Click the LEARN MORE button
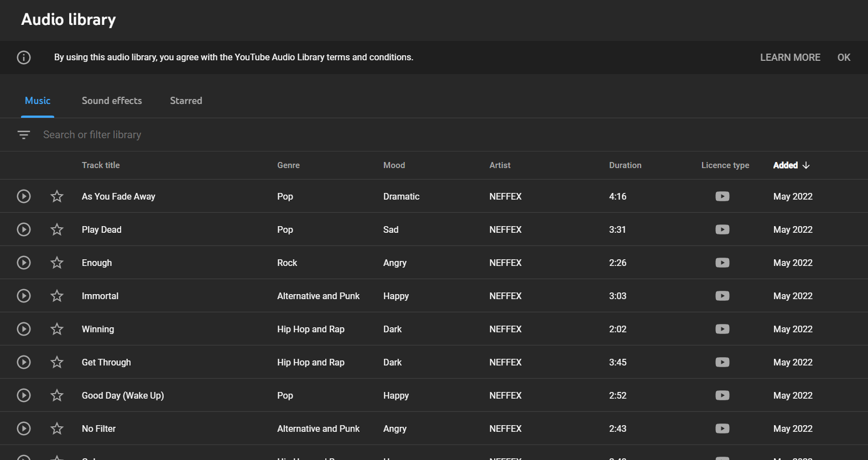 pyautogui.click(x=790, y=57)
